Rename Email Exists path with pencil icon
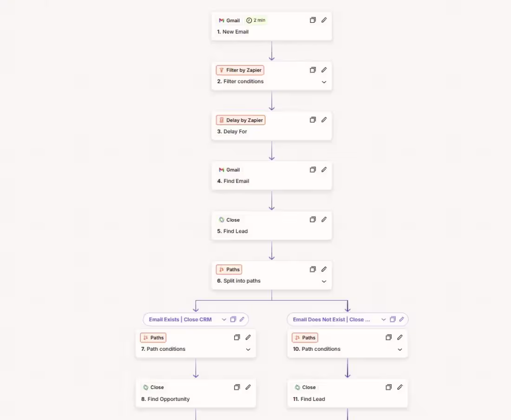Screen dimensions: 511x420 coord(242,319)
